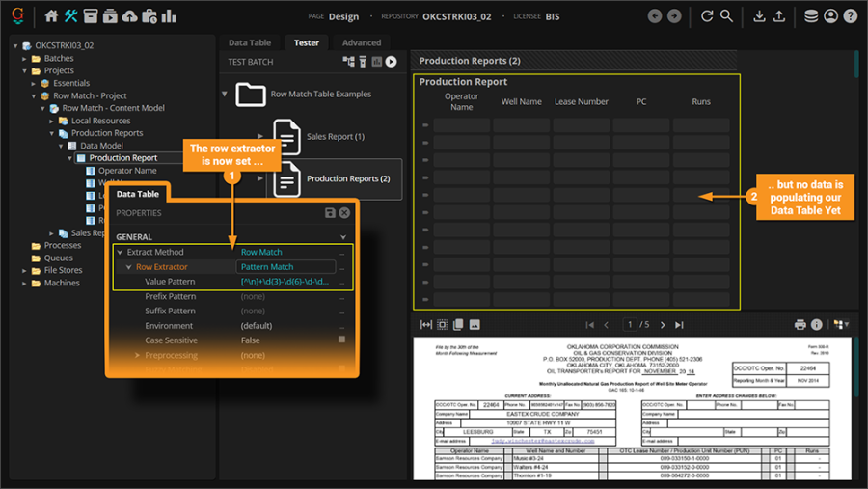The height and width of the screenshot is (489, 868).
Task: Click the Home icon in top toolbar
Action: click(51, 16)
